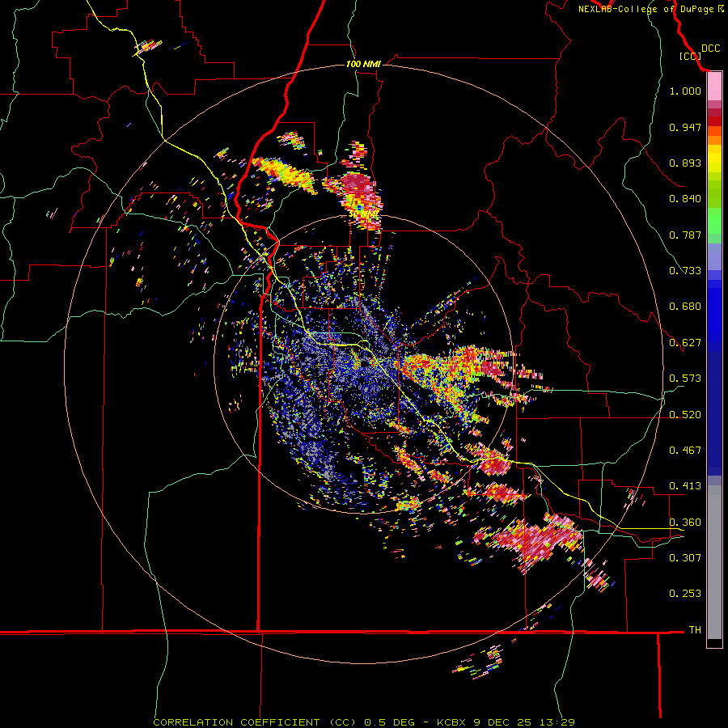Select the 0.253 legend value

click(685, 594)
